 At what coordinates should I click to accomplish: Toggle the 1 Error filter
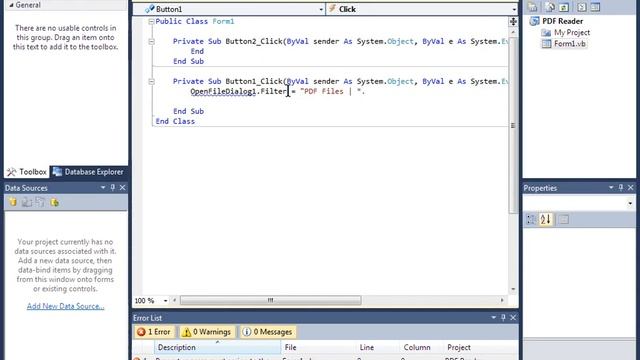154,332
